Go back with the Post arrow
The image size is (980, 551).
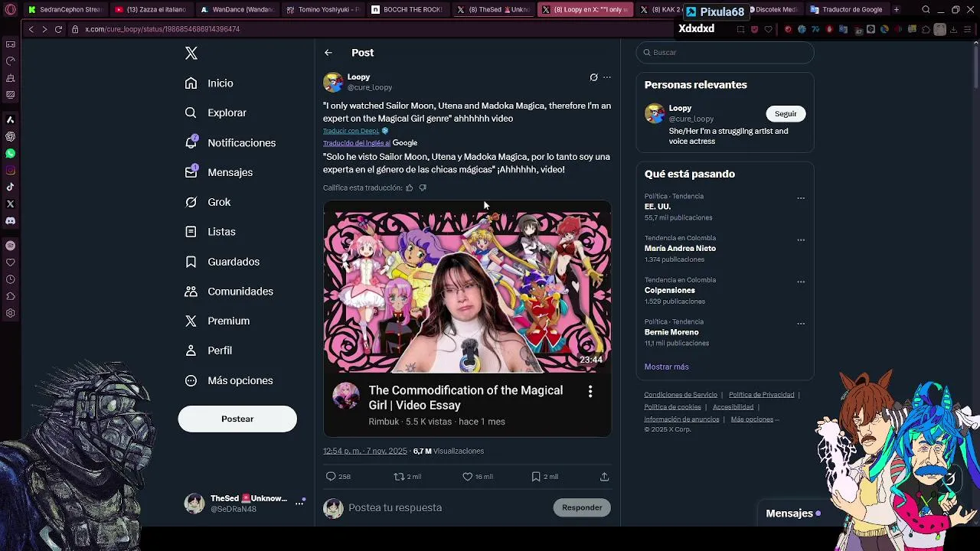tap(328, 53)
